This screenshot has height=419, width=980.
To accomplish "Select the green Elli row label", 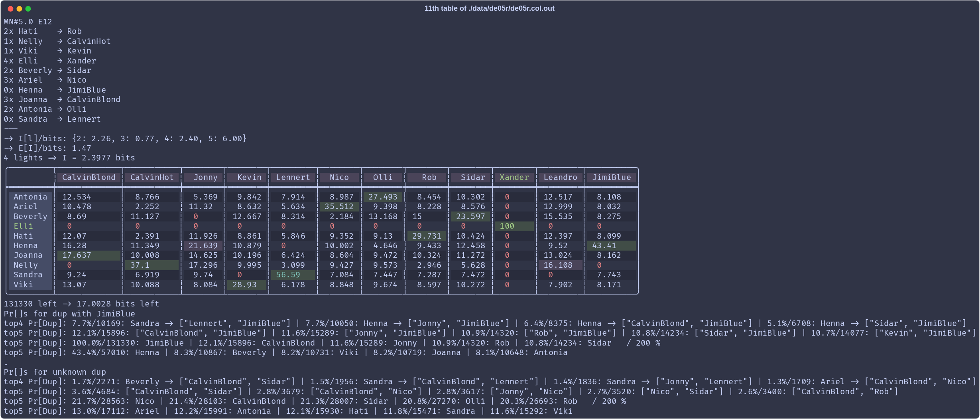I will (23, 226).
